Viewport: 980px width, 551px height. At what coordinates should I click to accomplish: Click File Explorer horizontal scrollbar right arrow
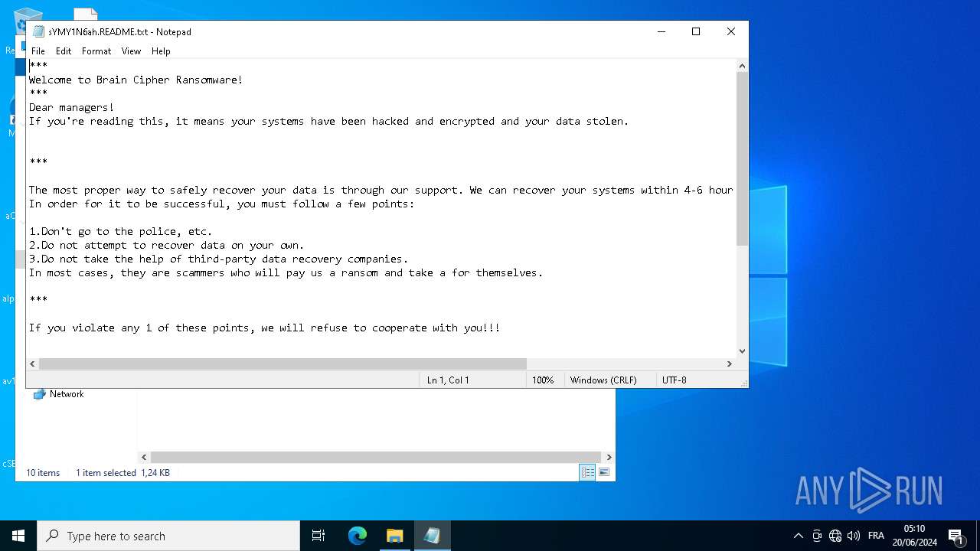coord(609,457)
